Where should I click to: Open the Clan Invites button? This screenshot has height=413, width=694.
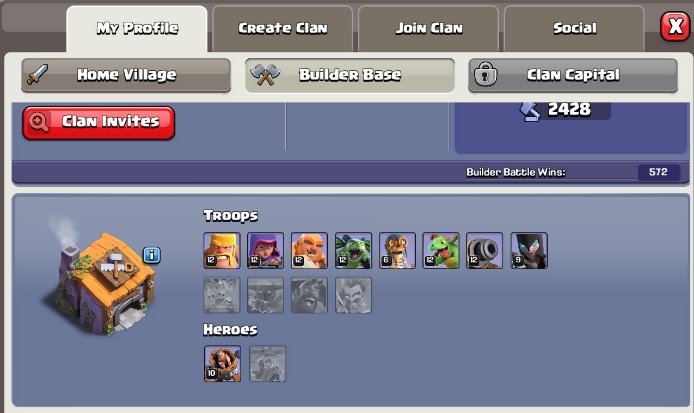pos(99,123)
